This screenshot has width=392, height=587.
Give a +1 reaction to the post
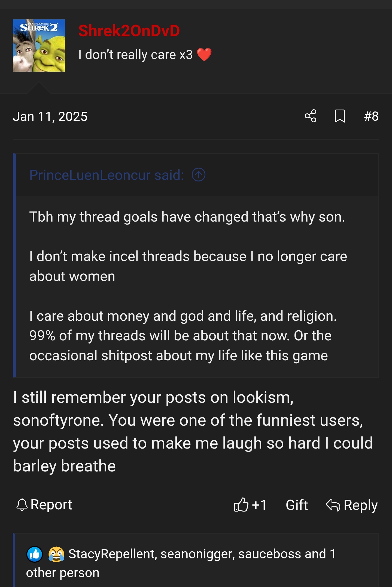pyautogui.click(x=259, y=505)
